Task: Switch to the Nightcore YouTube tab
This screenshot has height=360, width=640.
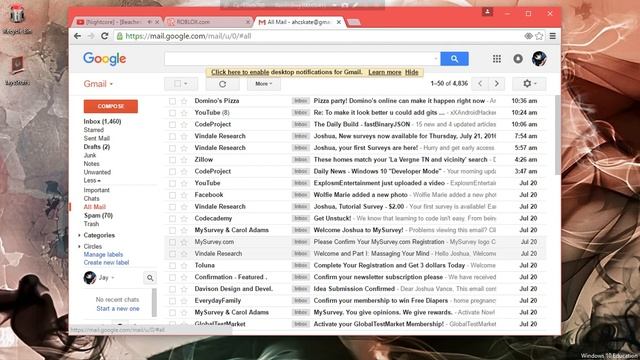Action: point(116,22)
